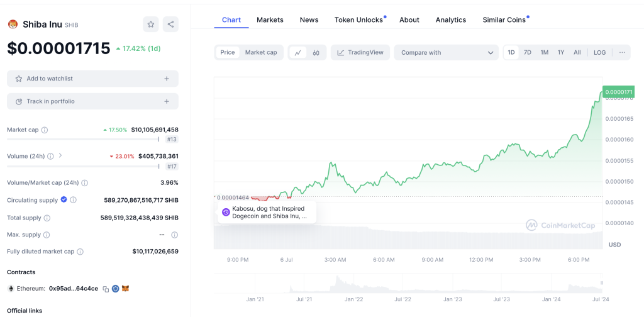This screenshot has width=644, height=317.
Task: Expand Volume (24h) details chevron
Action: tap(60, 155)
